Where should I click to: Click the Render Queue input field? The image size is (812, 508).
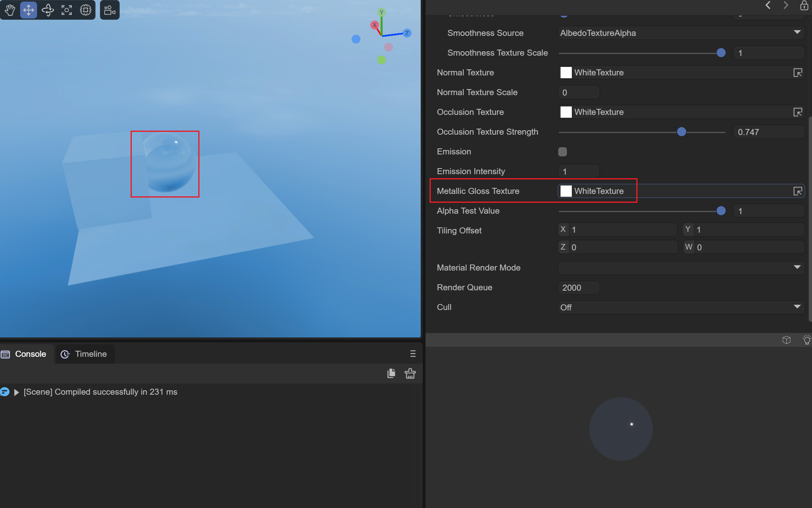tap(579, 287)
